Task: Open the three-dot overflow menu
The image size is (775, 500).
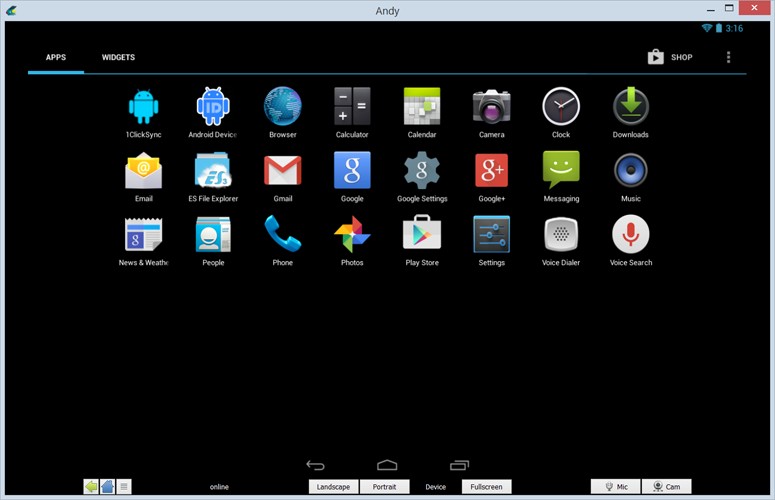Action: (x=728, y=57)
